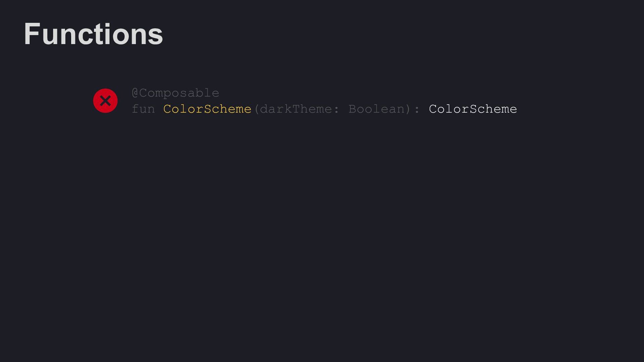Click the Functions slide heading
Screen dimensions: 644x362
pos(93,34)
